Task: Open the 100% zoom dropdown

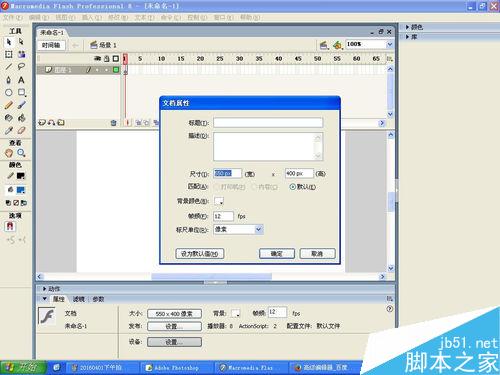Action: pos(390,44)
